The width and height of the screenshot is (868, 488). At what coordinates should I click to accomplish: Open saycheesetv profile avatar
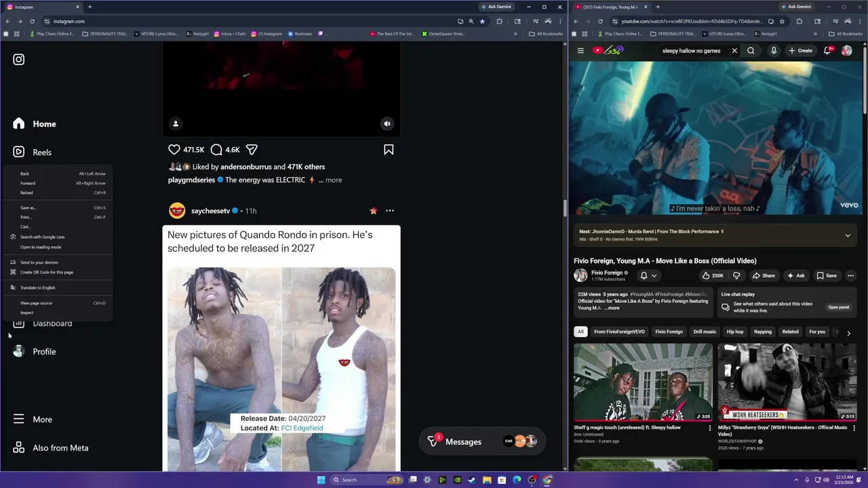pyautogui.click(x=177, y=211)
